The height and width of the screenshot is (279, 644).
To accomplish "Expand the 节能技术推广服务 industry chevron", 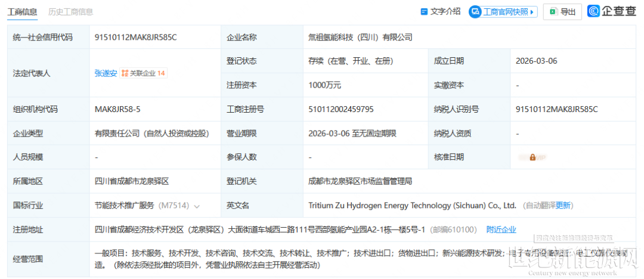I will (197, 206).
